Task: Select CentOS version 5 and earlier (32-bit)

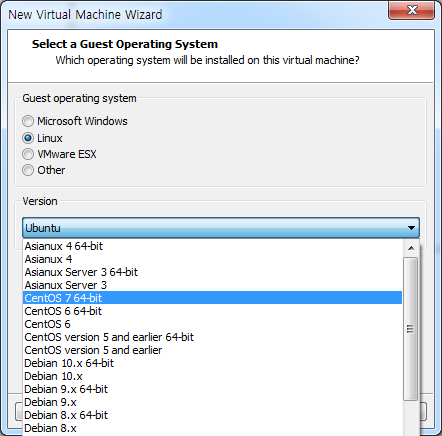Action: coord(212,350)
